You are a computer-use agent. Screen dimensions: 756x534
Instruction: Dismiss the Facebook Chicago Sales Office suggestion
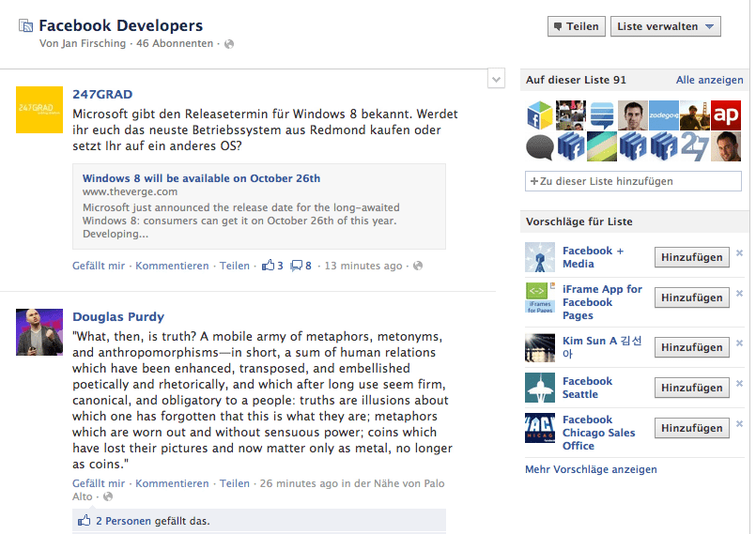click(x=740, y=423)
